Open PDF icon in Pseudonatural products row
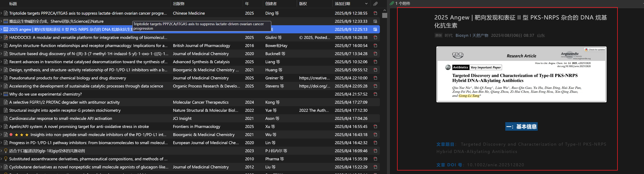 [x=375, y=78]
